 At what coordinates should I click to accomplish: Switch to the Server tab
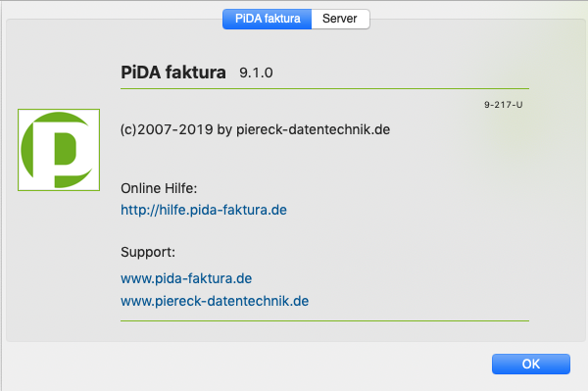click(340, 19)
